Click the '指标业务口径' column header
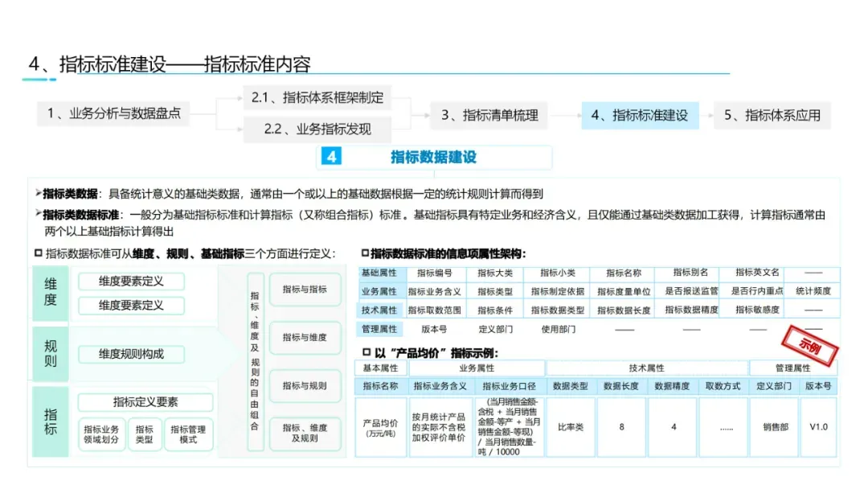The height and width of the screenshot is (489, 868). coord(509,386)
